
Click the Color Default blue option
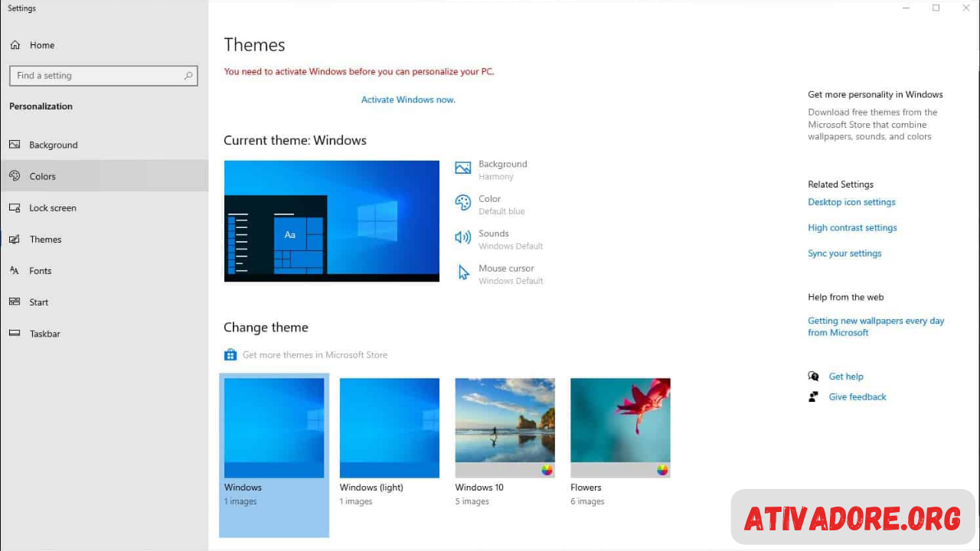pyautogui.click(x=490, y=204)
